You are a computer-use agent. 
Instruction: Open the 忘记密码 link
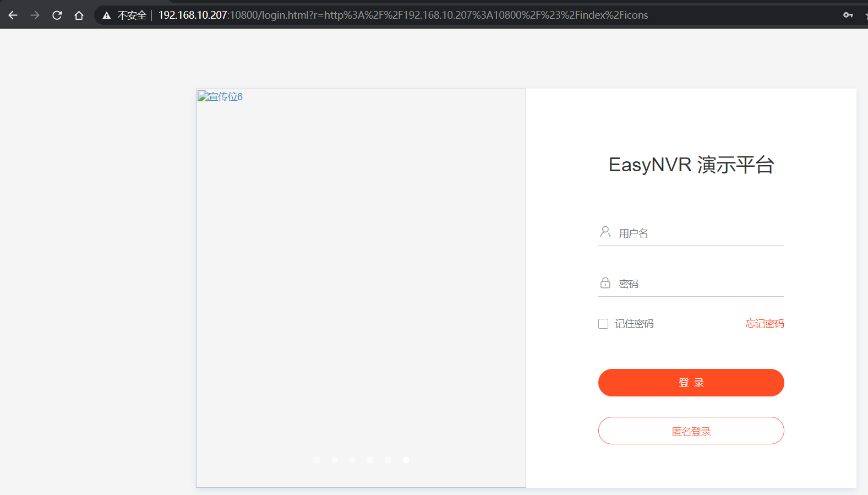[765, 324]
